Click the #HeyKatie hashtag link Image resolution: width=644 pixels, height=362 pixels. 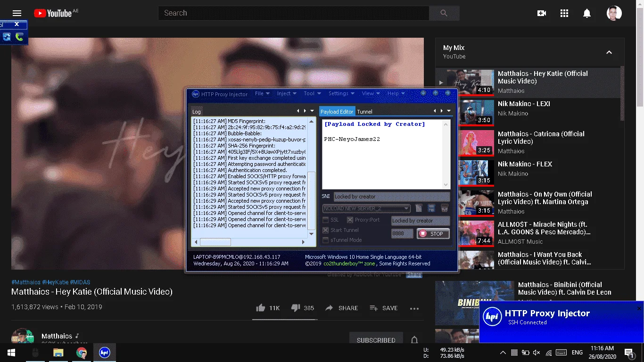(55, 282)
